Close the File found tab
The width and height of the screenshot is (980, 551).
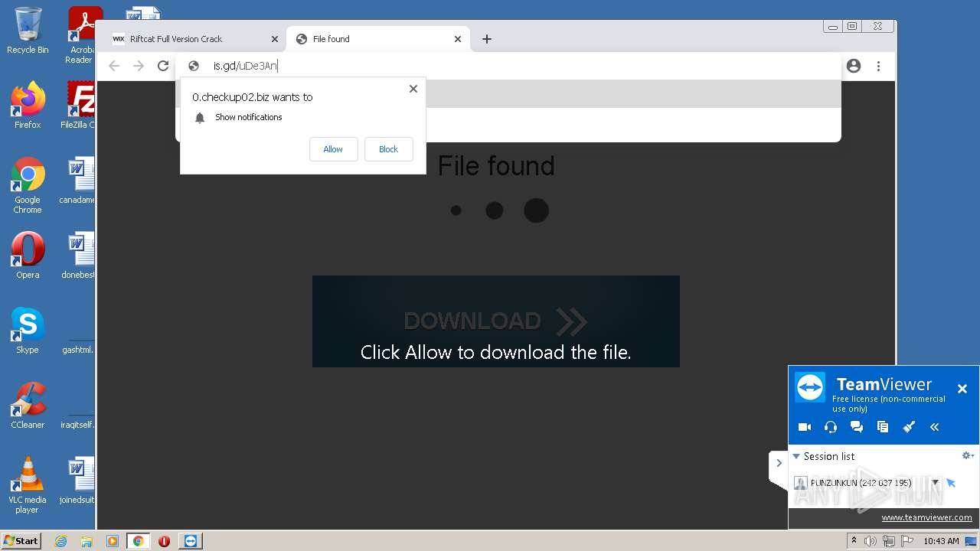[x=458, y=39]
